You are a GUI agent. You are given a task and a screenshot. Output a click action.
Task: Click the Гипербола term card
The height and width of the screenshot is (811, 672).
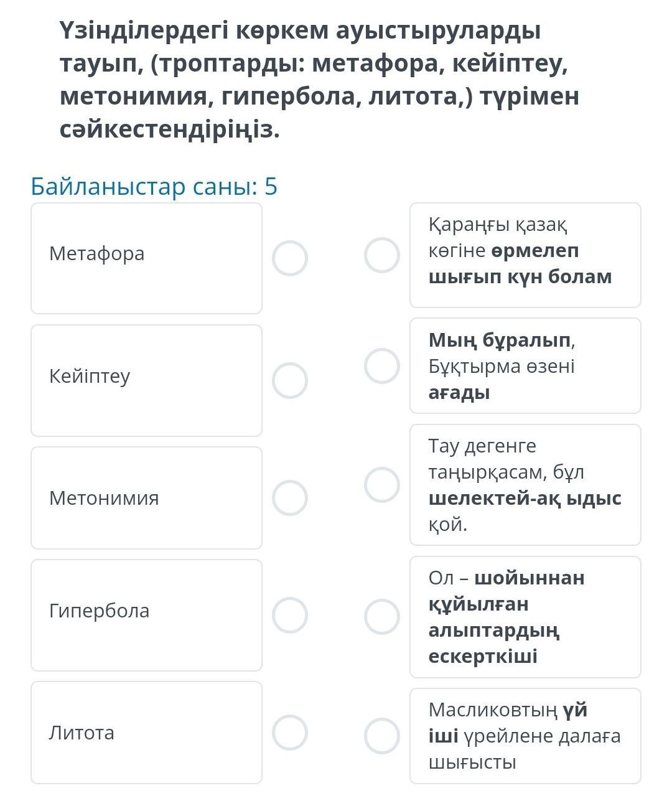(146, 615)
